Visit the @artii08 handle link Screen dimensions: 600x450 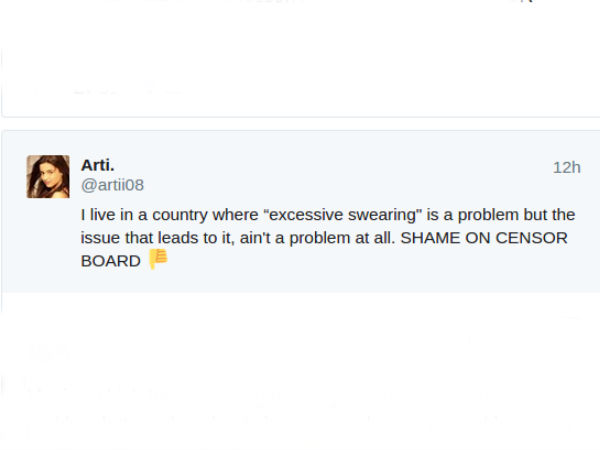(112, 185)
